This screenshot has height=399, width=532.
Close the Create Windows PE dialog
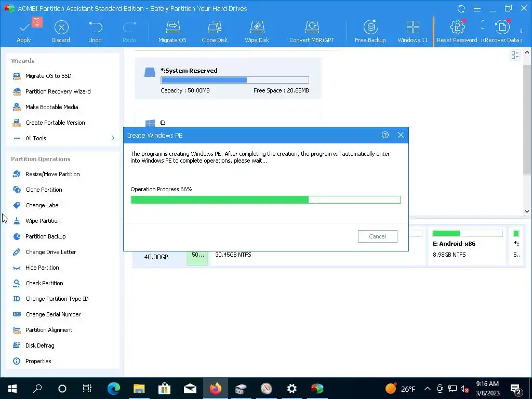[x=401, y=135]
